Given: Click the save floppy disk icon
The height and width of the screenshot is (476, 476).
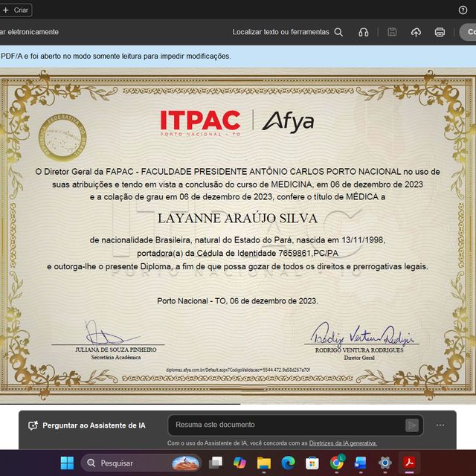Looking at the screenshot, I should point(392,32).
